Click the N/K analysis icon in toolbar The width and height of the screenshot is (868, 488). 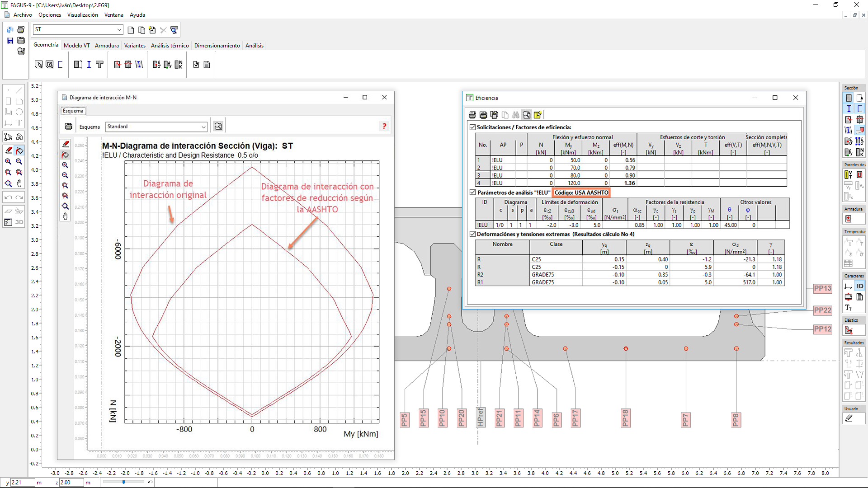179,65
